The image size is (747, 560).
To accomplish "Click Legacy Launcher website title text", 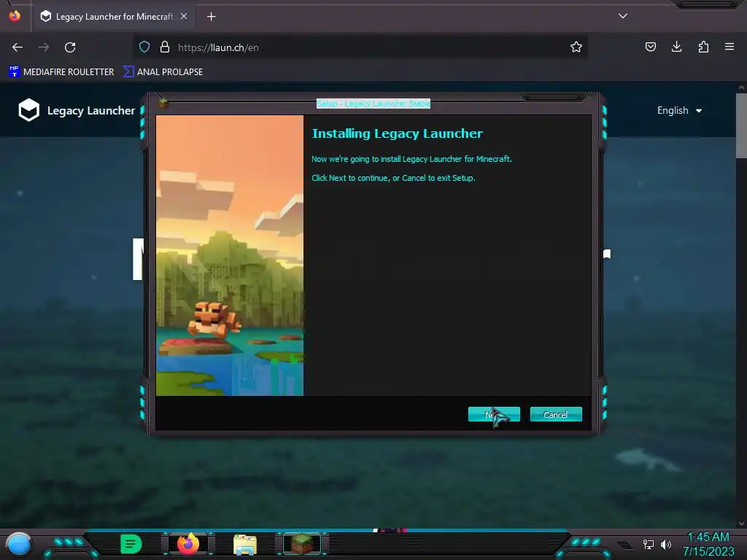I will 91,111.
